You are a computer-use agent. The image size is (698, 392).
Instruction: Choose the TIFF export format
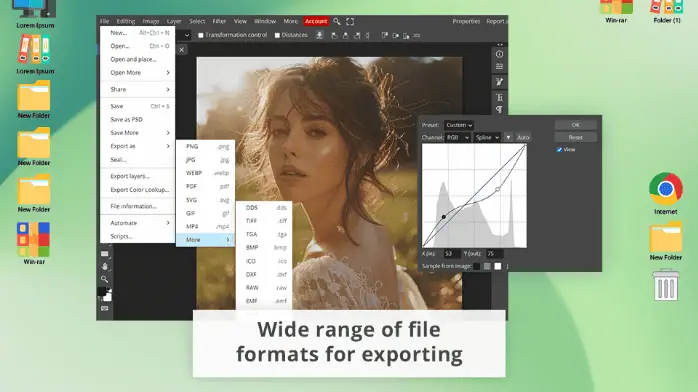[x=264, y=221]
